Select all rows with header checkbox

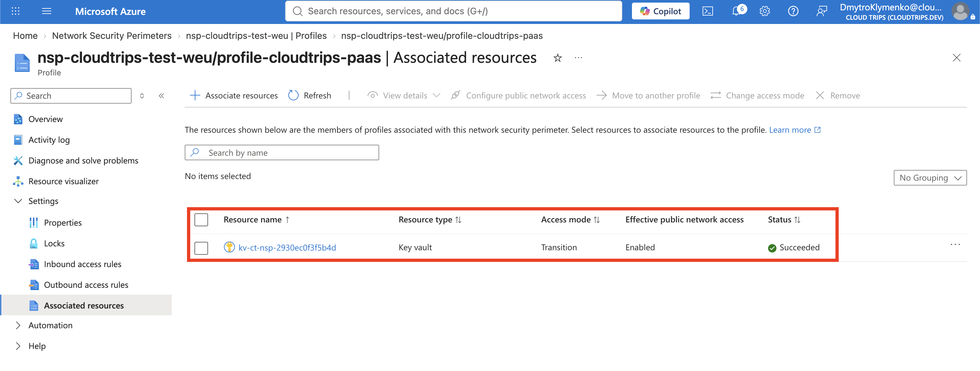coord(201,220)
